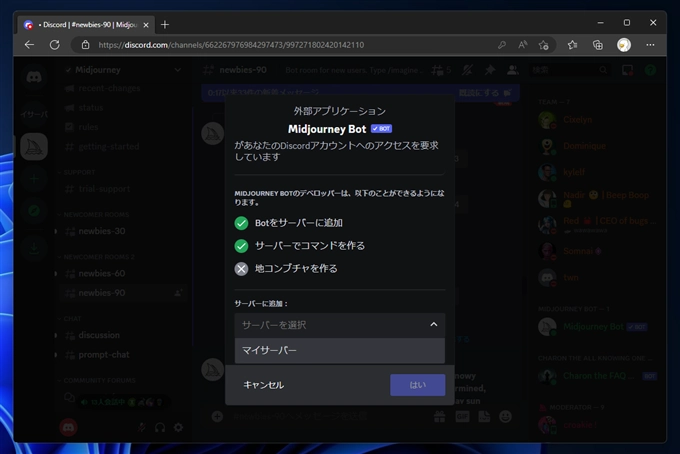Open explore public servers compass icon

[x=34, y=211]
